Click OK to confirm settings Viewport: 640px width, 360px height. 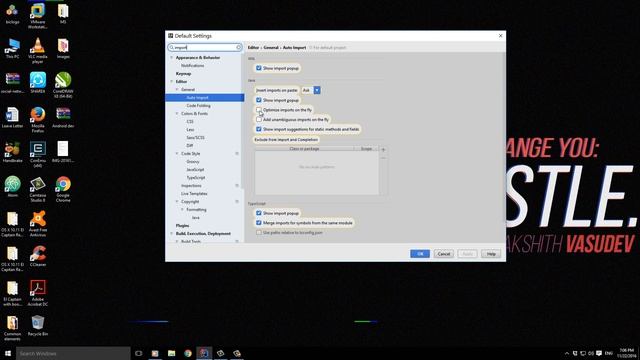tap(420, 254)
